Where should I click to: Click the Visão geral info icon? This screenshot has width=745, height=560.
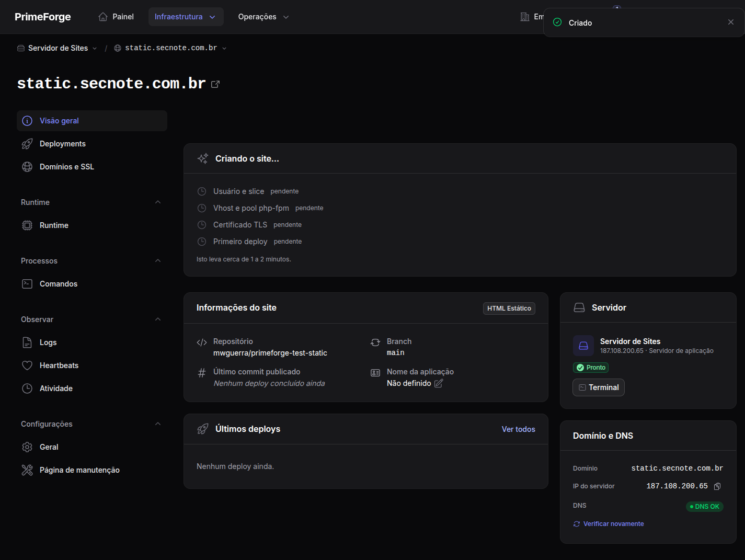27,121
